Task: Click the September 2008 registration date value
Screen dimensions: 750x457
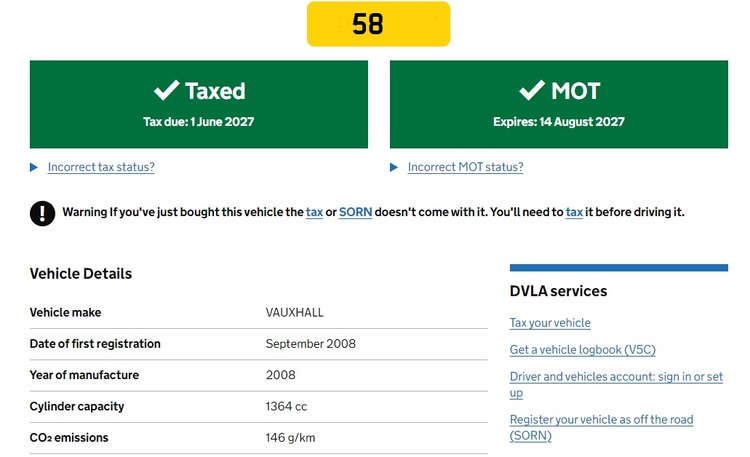Action: pos(310,344)
